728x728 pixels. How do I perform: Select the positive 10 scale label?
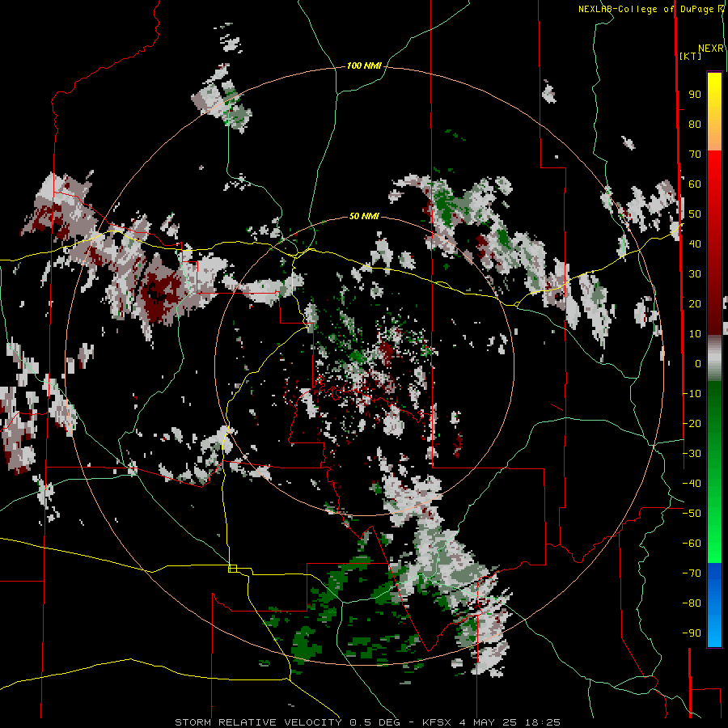tap(695, 334)
